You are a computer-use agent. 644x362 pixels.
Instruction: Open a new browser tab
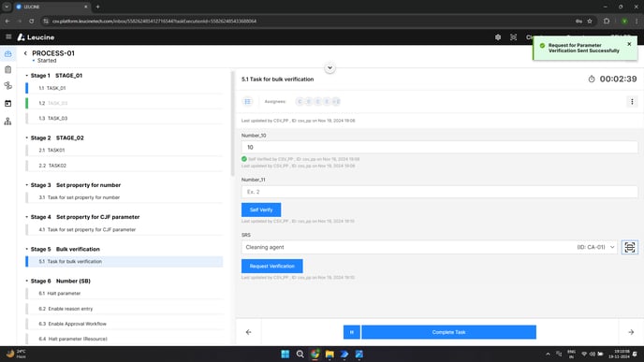coord(97,7)
